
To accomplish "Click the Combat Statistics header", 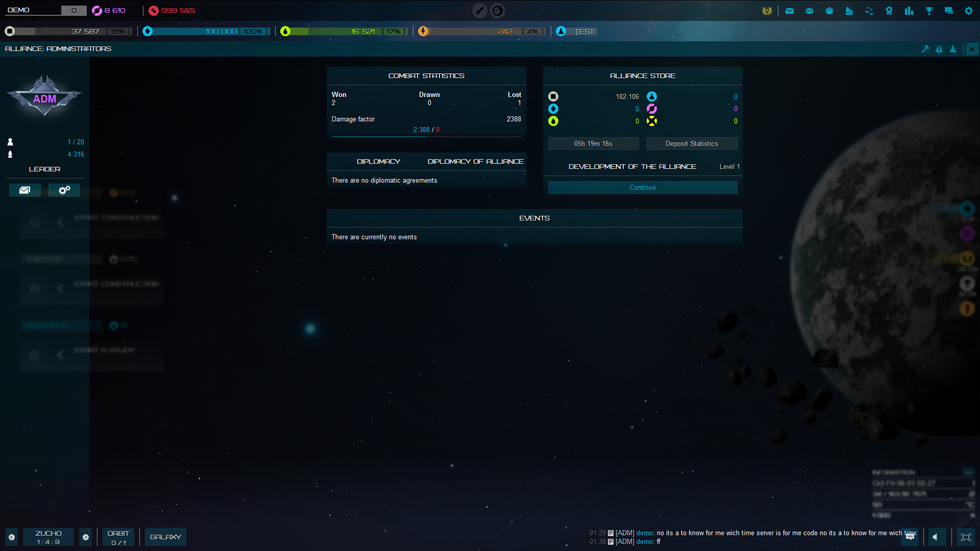I will click(x=426, y=76).
